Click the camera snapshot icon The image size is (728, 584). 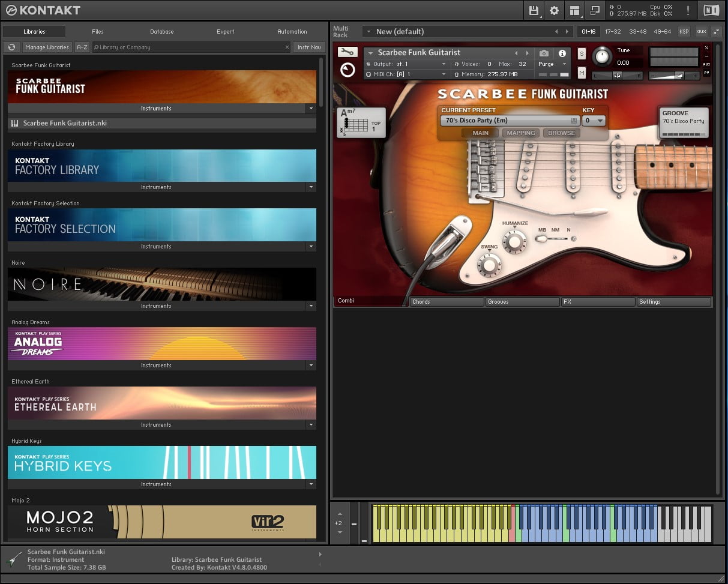pyautogui.click(x=544, y=53)
